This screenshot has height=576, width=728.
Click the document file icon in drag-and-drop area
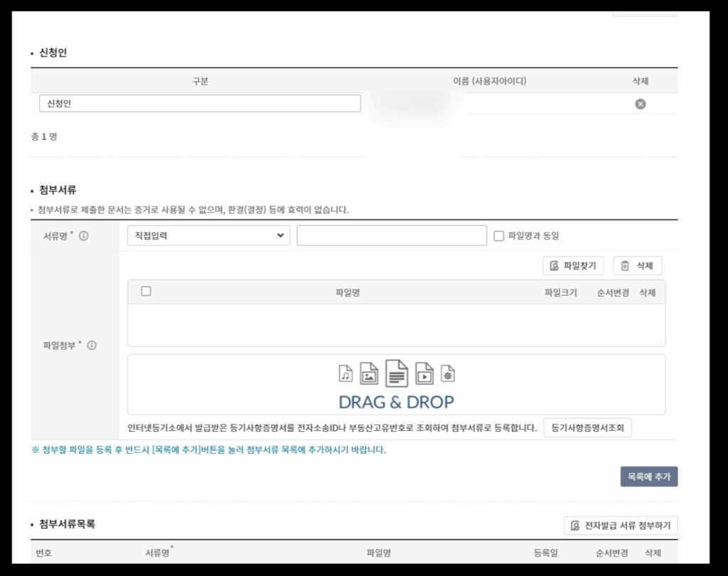(396, 373)
